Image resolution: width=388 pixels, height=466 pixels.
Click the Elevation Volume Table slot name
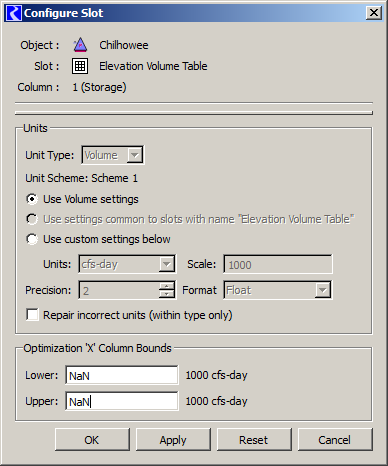point(153,66)
